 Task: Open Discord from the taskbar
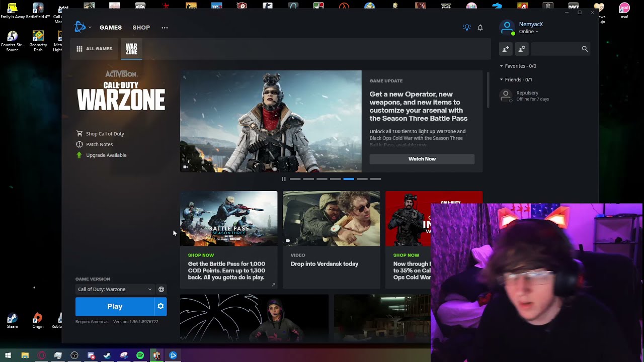point(91,355)
